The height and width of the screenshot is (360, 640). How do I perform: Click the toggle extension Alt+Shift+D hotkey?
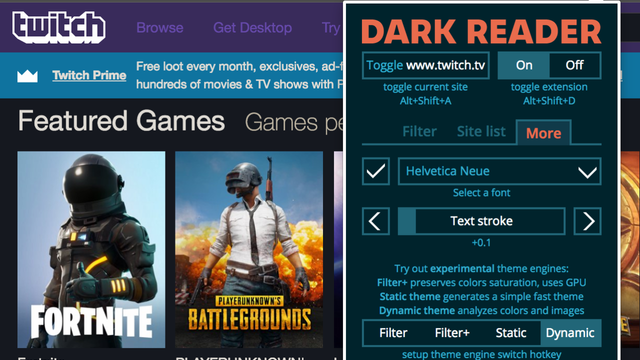(549, 94)
